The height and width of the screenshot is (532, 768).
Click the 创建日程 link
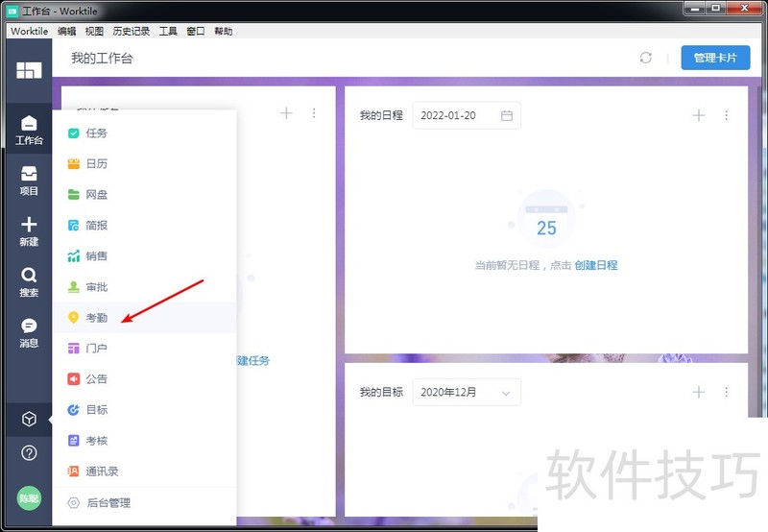click(595, 265)
